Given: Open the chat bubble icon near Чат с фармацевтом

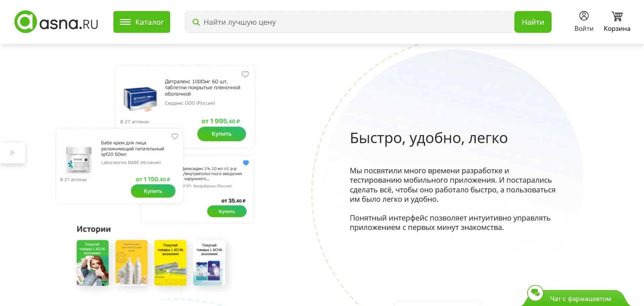Looking at the screenshot, I should 536,293.
